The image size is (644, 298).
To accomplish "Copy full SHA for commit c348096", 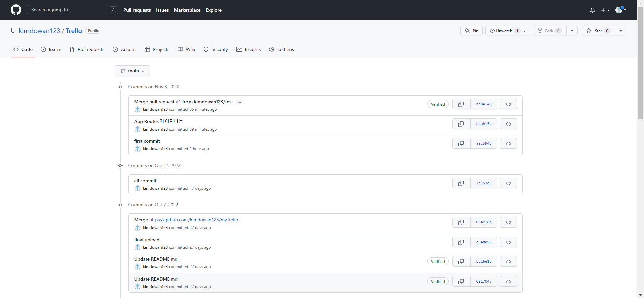I will point(461,242).
